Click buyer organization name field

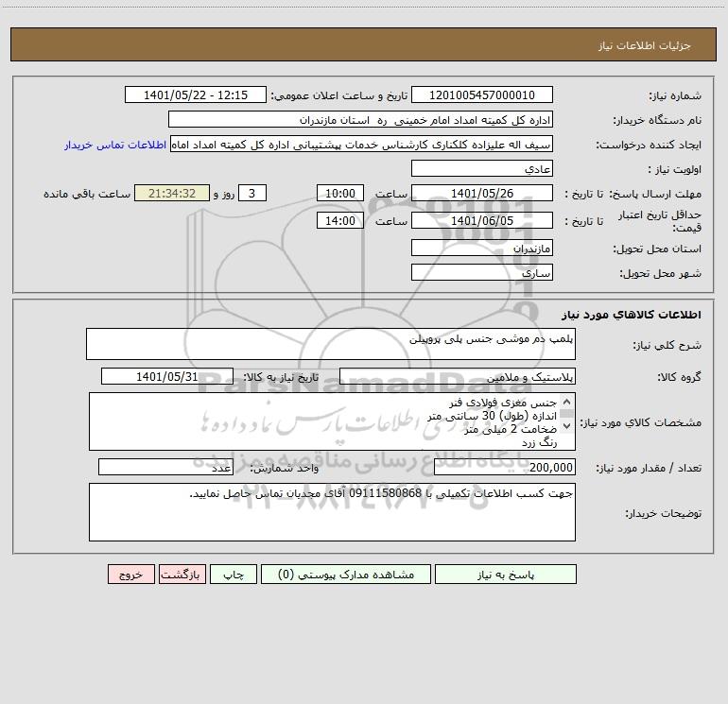(360, 120)
